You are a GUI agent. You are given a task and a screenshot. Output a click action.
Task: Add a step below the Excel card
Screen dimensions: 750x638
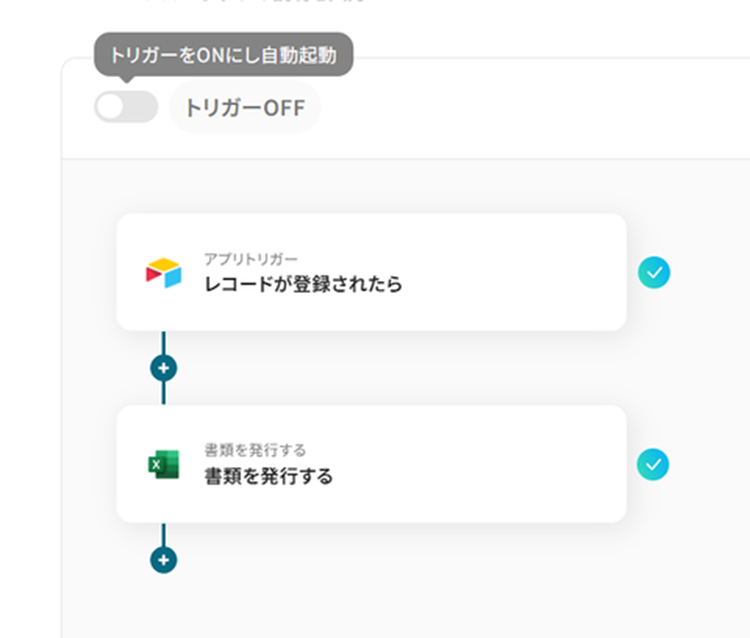(164, 560)
